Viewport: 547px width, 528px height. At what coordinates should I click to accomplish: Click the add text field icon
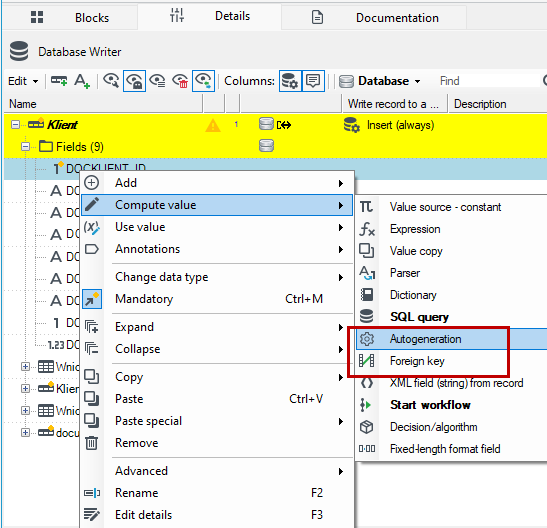tap(82, 81)
